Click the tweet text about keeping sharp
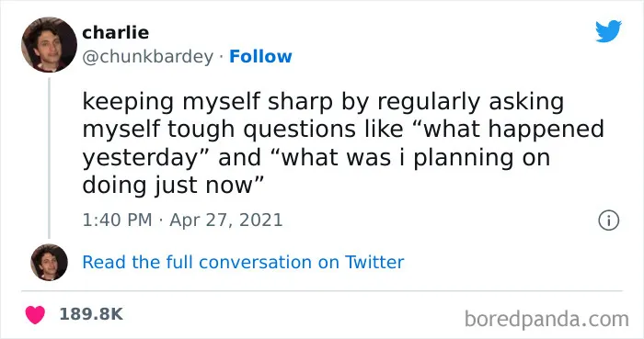Image resolution: width=644 pixels, height=339 pixels. pos(343,143)
